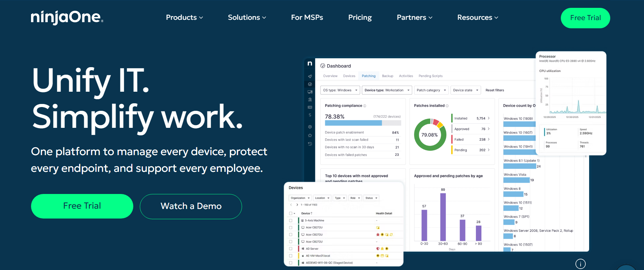Expand the Partners menu
The height and width of the screenshot is (270, 644).
click(415, 17)
